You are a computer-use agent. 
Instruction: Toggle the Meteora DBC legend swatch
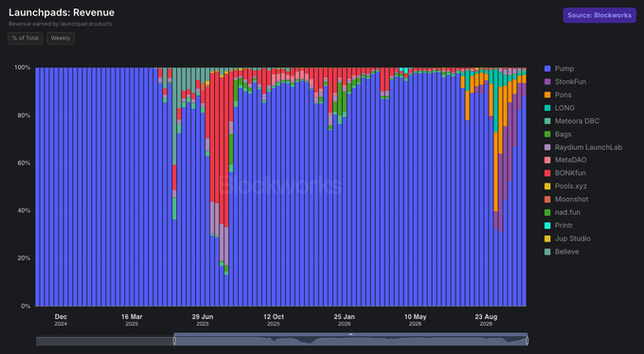click(547, 121)
